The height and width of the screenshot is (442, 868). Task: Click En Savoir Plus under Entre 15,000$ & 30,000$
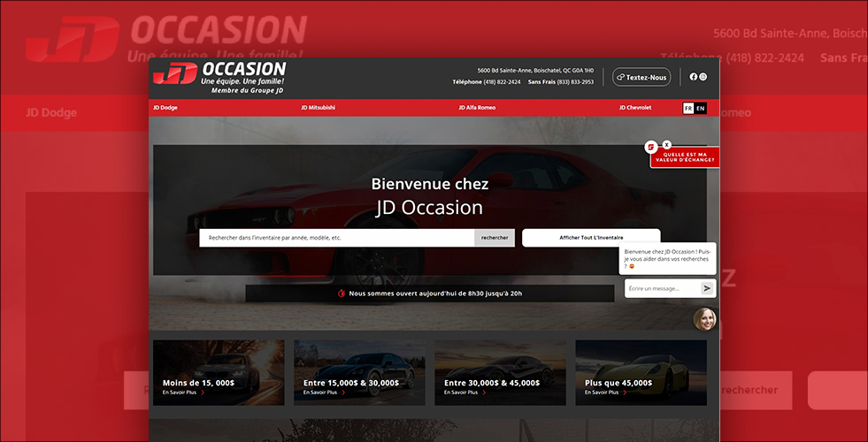tap(325, 392)
